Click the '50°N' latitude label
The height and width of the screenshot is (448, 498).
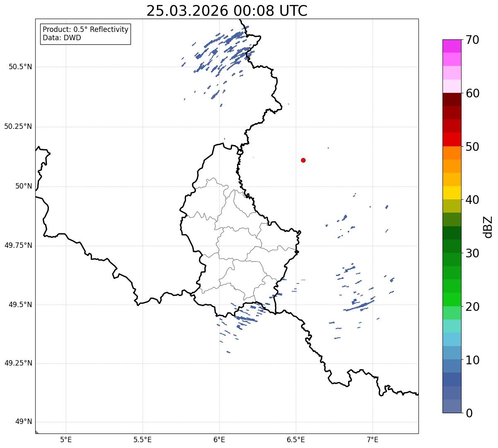[24, 186]
